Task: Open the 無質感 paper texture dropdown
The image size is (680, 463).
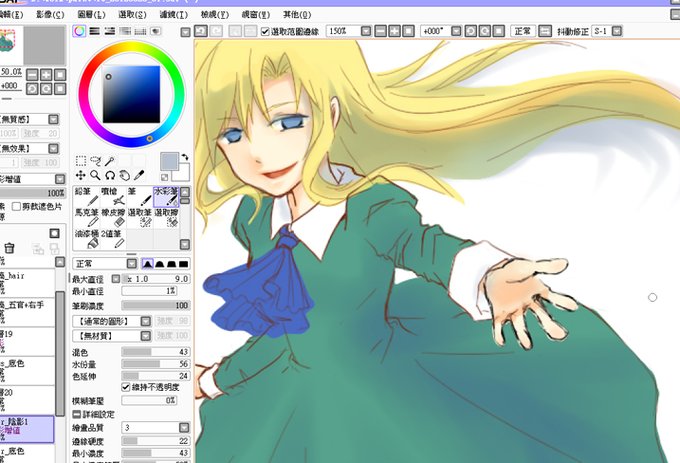Action: click(x=53, y=119)
